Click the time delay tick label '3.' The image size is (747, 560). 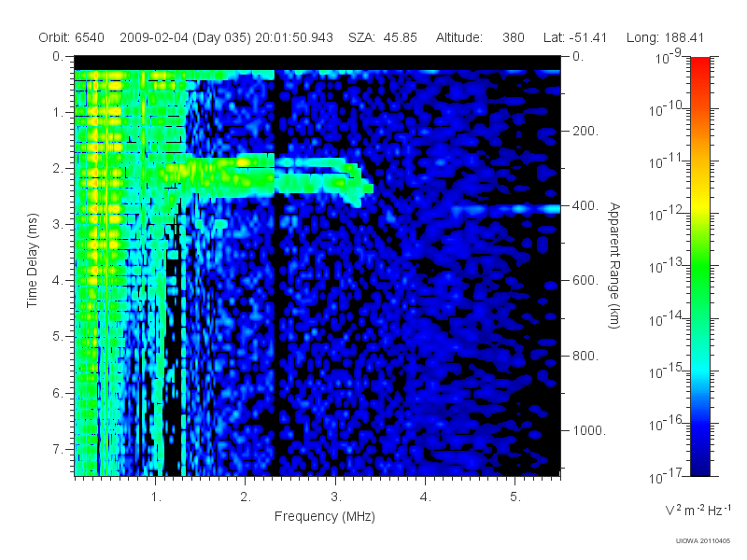58,224
